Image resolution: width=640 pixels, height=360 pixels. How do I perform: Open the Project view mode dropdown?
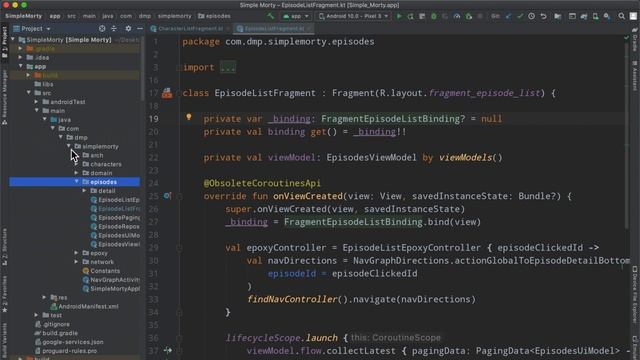(x=32, y=29)
